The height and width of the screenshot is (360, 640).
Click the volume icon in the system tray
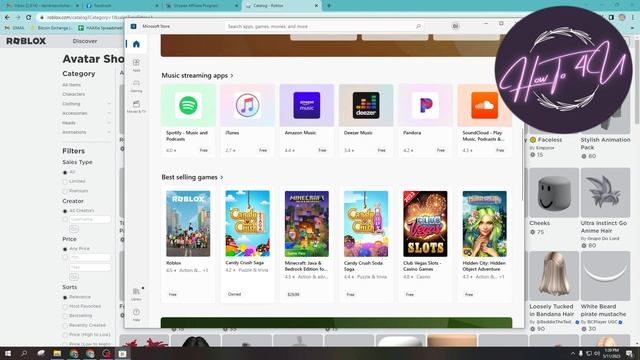(x=597, y=353)
